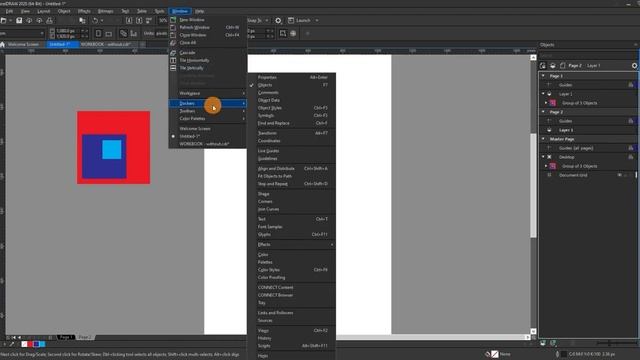The image size is (640, 360).
Task: Open the Color Palettes submenu
Action: coord(207,119)
